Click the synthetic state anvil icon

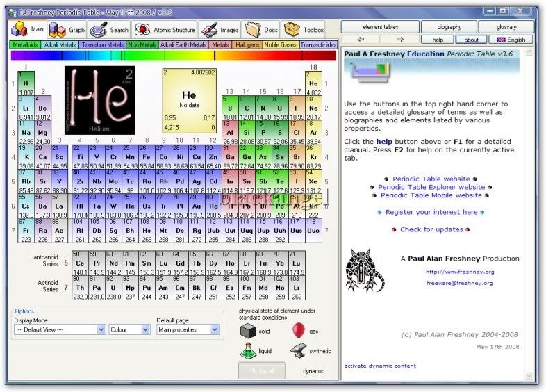pos(299,351)
